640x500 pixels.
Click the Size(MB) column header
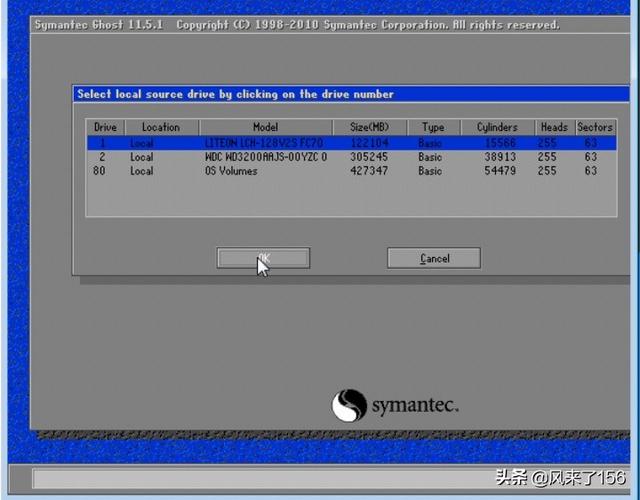point(370,127)
